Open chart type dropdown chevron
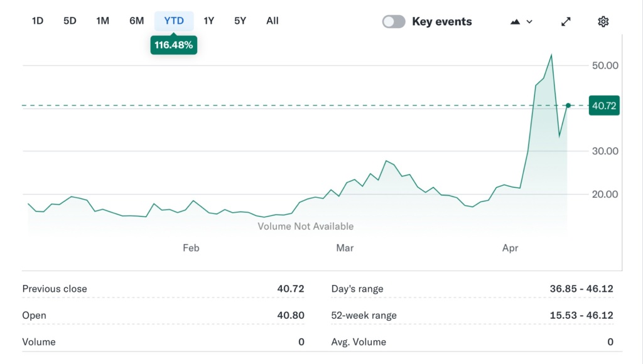This screenshot has height=364, width=643. tap(529, 21)
